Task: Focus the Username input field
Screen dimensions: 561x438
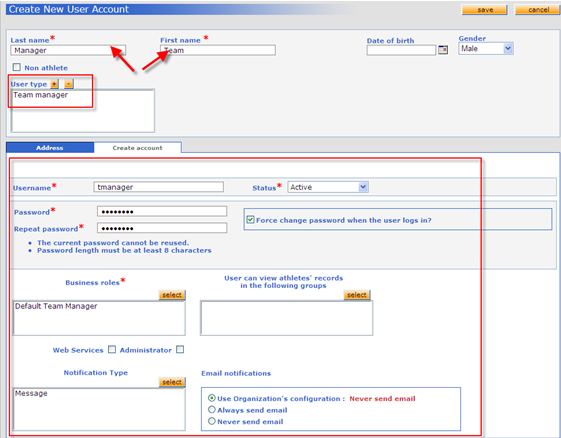Action: click(158, 187)
